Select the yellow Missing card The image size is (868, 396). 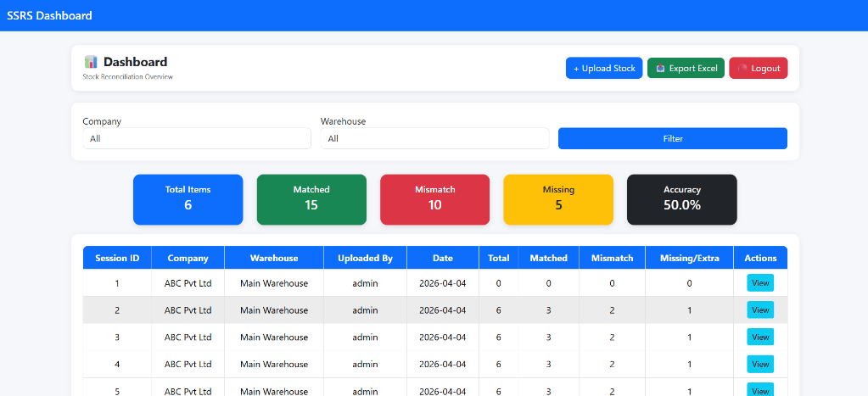pos(558,199)
